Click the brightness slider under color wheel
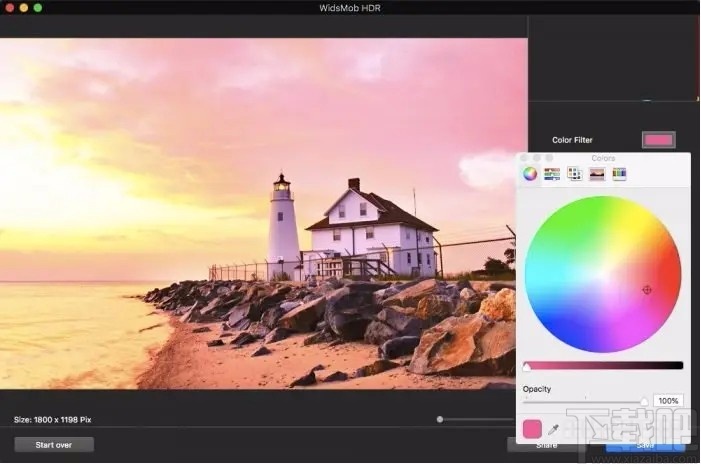Screen dimensions: 701x464 pyautogui.click(x=603, y=366)
